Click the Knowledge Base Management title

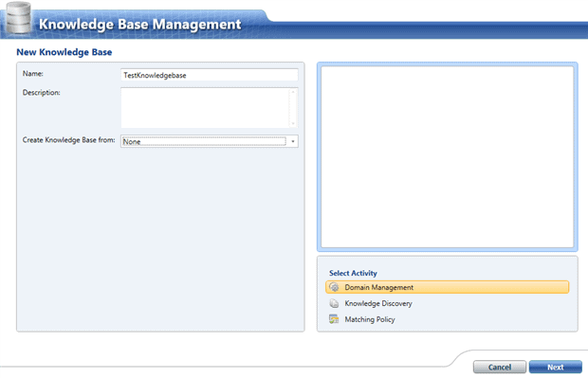click(139, 25)
